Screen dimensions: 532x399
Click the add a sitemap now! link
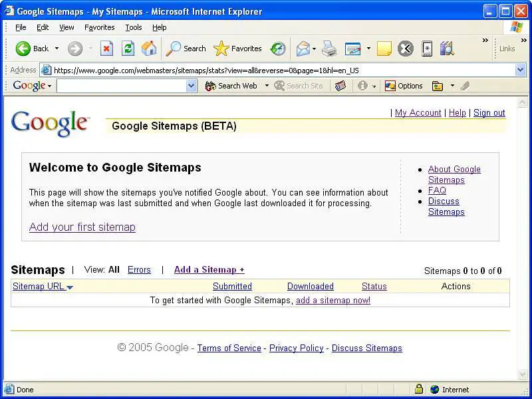pos(333,301)
